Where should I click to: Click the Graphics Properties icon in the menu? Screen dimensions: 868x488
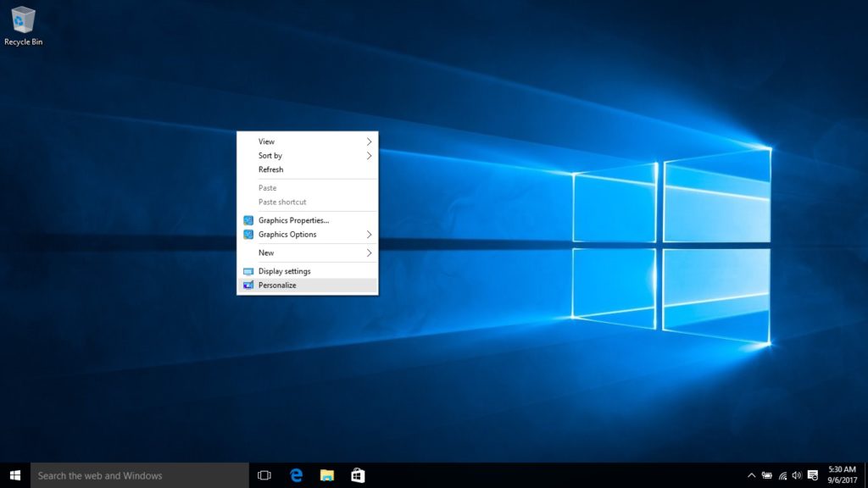coord(248,220)
